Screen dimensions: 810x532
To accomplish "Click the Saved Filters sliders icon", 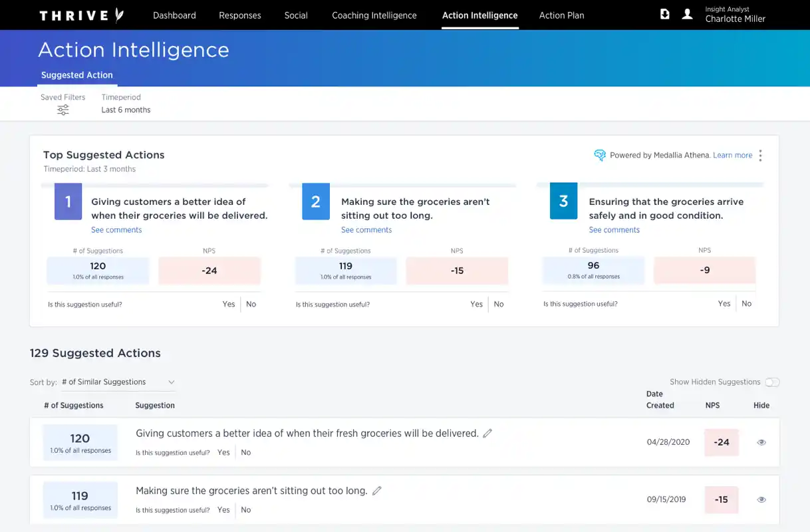I will (63, 110).
